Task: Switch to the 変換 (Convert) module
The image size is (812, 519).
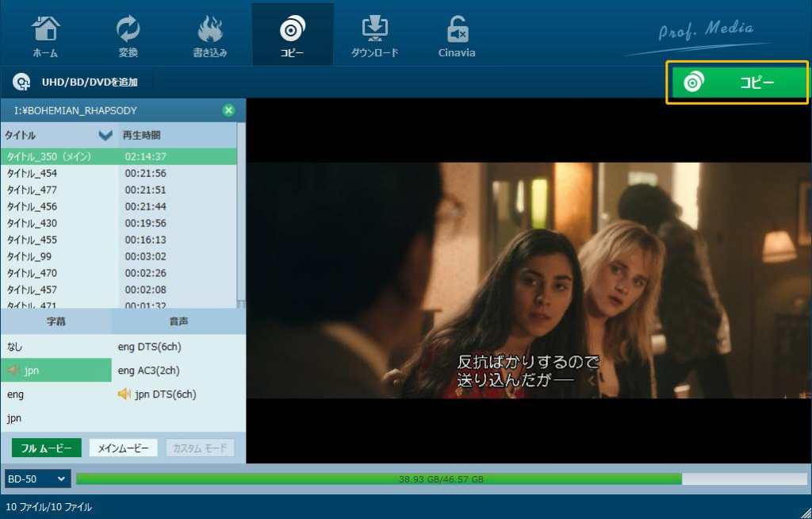Action: pyautogui.click(x=128, y=33)
